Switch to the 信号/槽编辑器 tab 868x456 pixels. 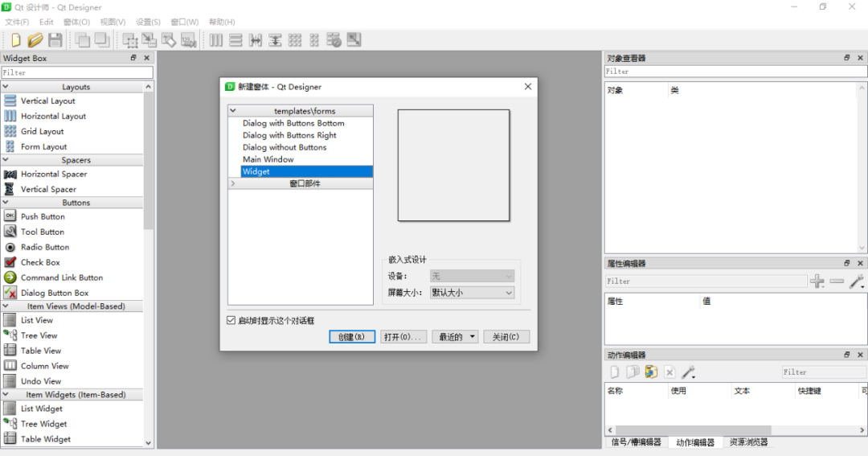click(636, 442)
